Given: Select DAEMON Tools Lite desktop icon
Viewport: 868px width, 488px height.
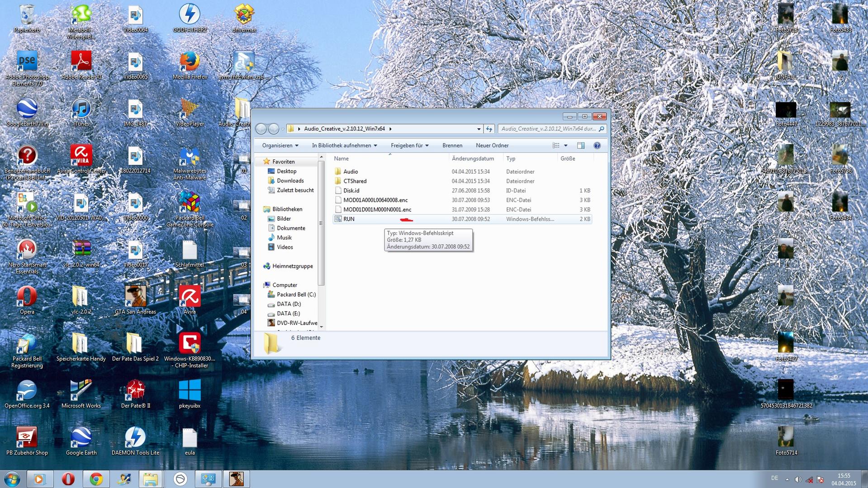Looking at the screenshot, I should [x=136, y=441].
